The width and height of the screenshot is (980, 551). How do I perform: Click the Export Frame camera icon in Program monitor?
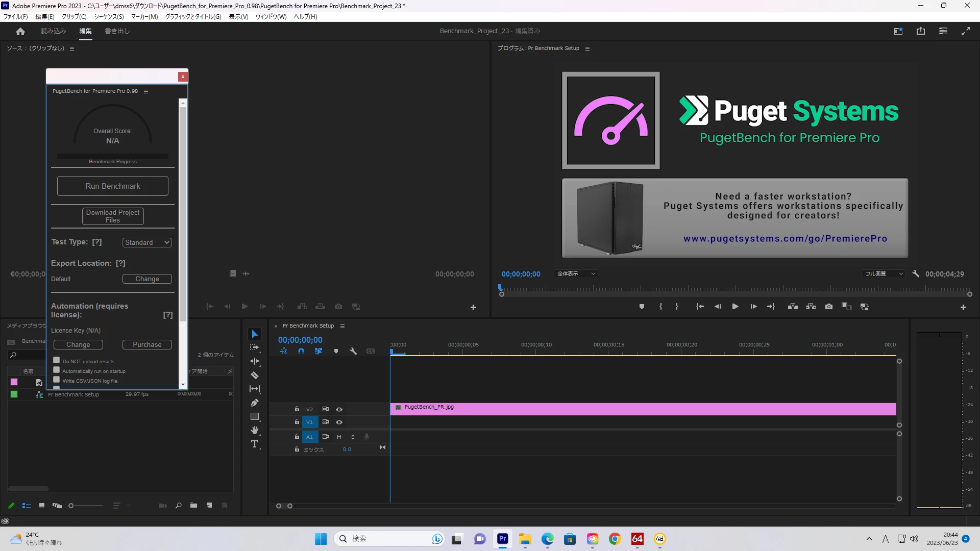point(829,307)
